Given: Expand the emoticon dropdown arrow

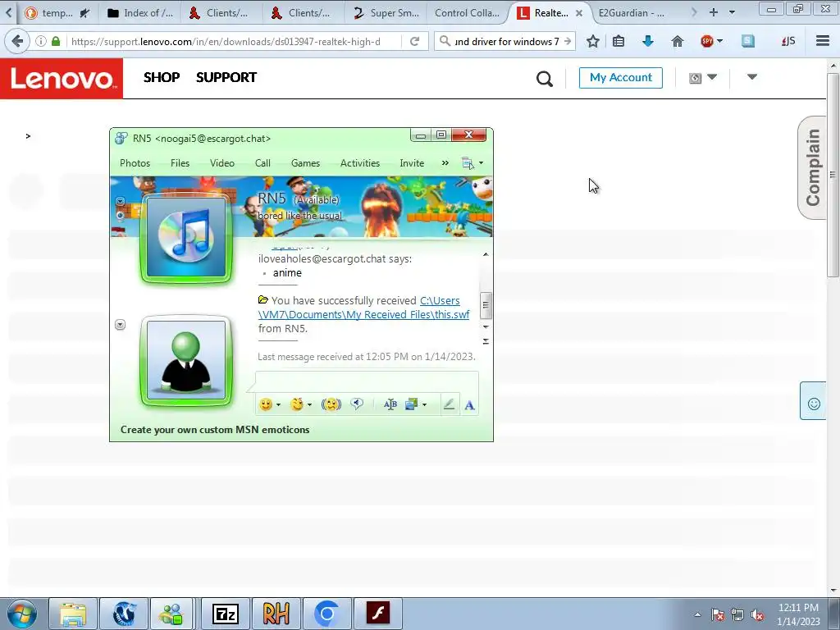Looking at the screenshot, I should (278, 405).
